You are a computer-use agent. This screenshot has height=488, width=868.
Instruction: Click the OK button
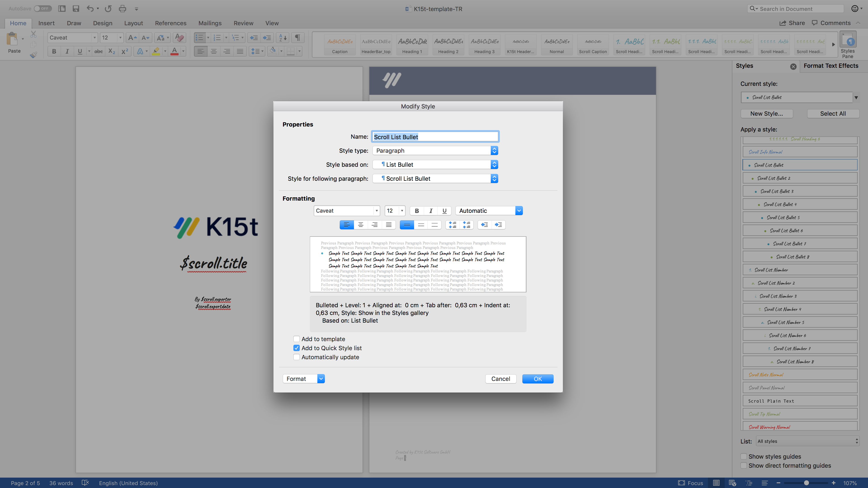click(x=538, y=379)
